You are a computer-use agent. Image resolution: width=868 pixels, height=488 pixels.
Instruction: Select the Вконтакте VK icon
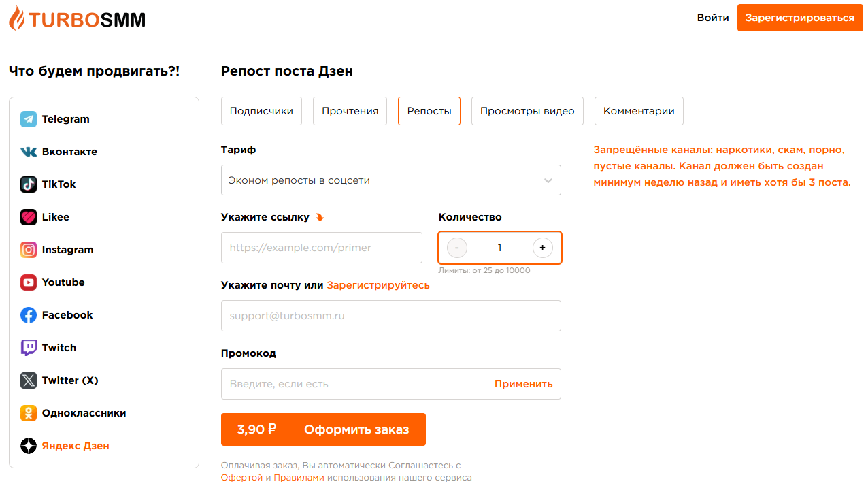coord(29,152)
